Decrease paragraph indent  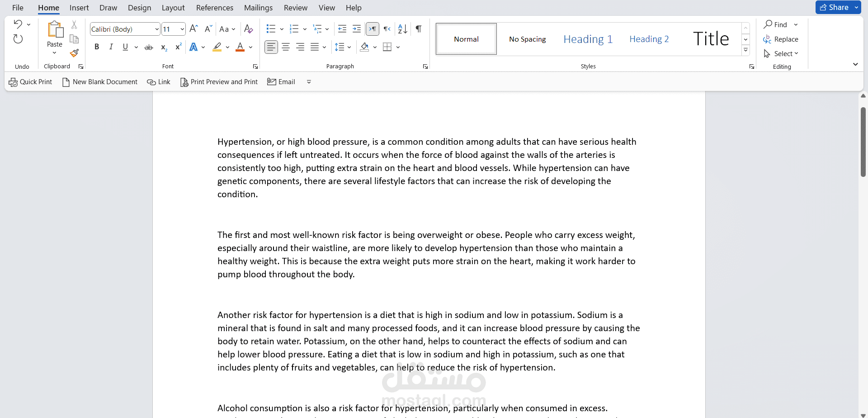click(342, 29)
